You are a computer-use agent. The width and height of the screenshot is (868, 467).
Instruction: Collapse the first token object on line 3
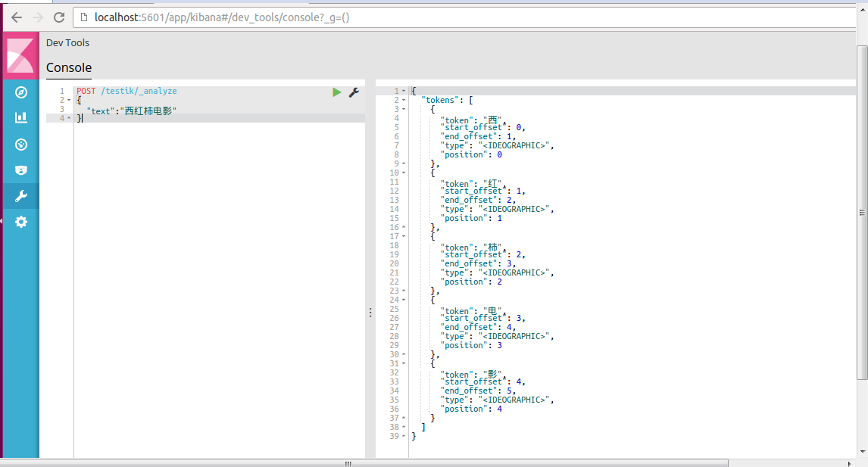point(402,108)
